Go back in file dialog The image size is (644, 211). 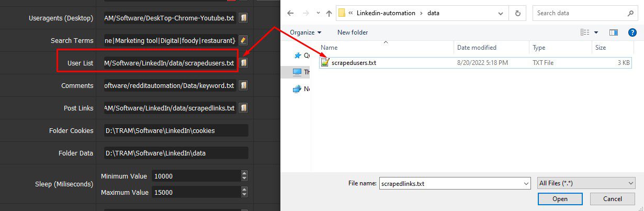290,13
